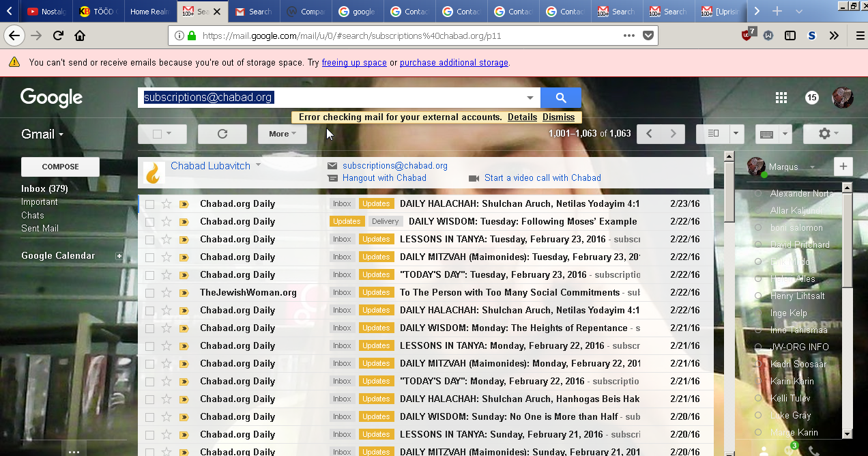Follow the freeing up space link
Screen dimensions: 868x456
tap(354, 62)
